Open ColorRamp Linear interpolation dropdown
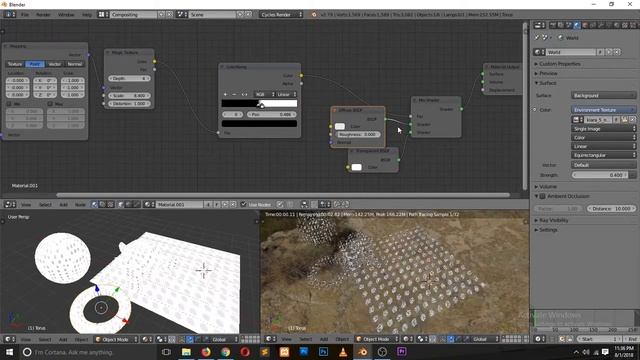This screenshot has width=640, height=360. (287, 94)
